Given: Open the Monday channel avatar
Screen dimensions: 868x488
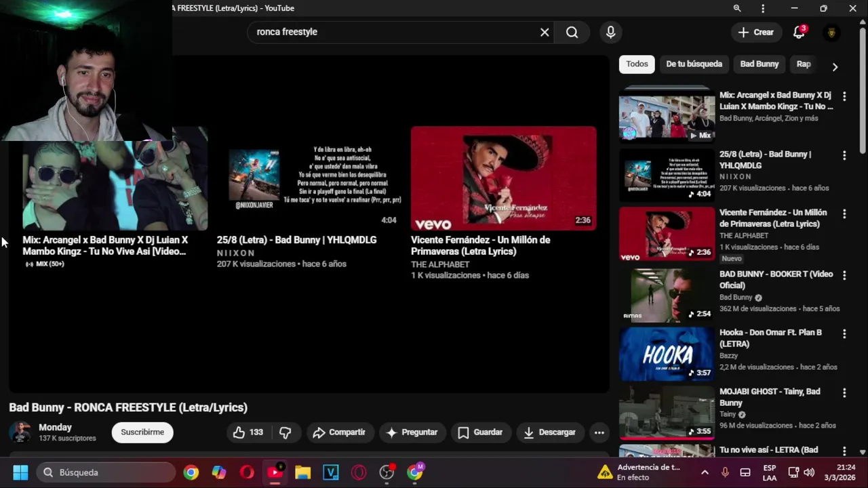Looking at the screenshot, I should point(20,432).
